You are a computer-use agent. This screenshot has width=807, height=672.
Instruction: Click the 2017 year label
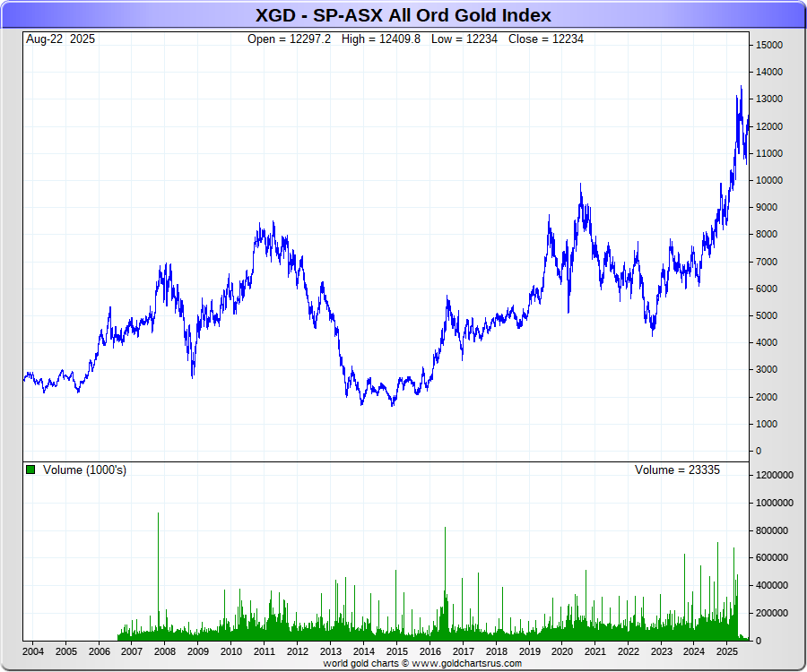point(464,651)
